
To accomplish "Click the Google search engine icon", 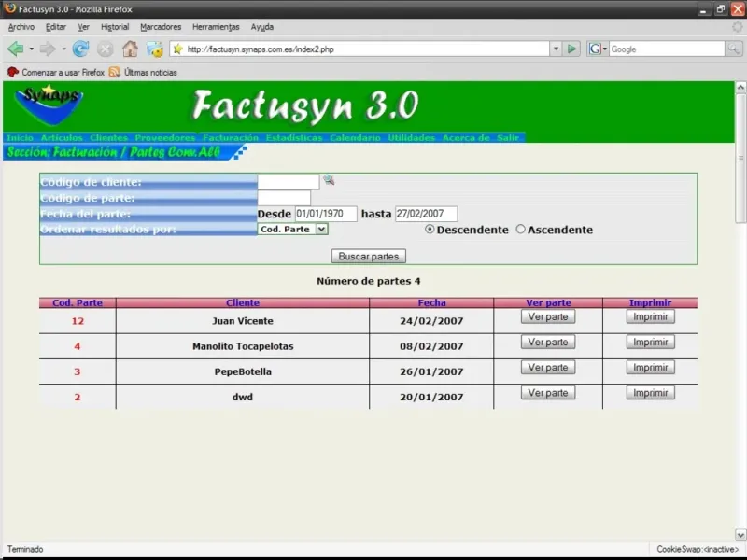I will point(595,49).
